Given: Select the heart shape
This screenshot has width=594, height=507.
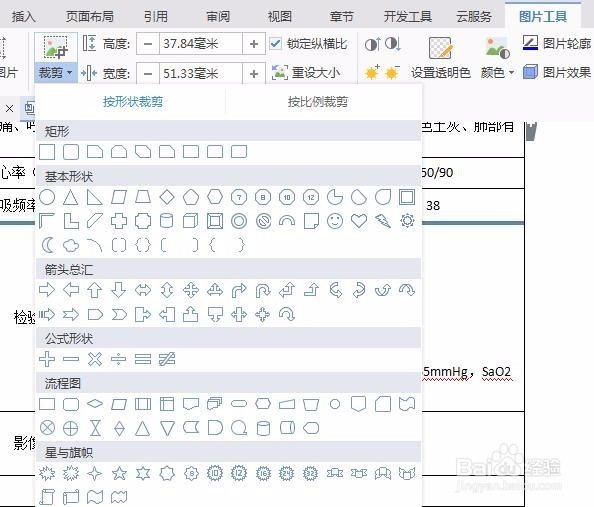Looking at the screenshot, I should point(359,221).
